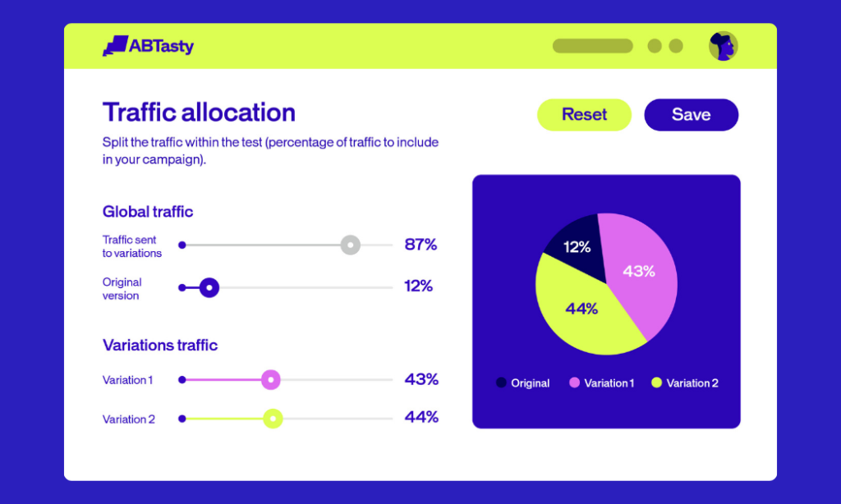Screen dimensions: 841x504
Task: Click the Save button
Action: tap(691, 115)
